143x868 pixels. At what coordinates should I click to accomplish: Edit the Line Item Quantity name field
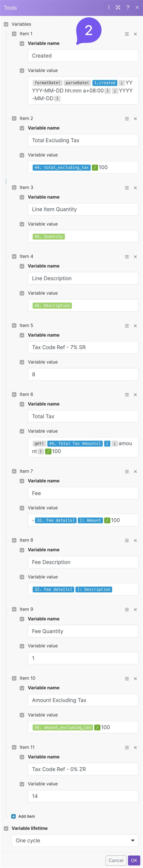(x=83, y=209)
